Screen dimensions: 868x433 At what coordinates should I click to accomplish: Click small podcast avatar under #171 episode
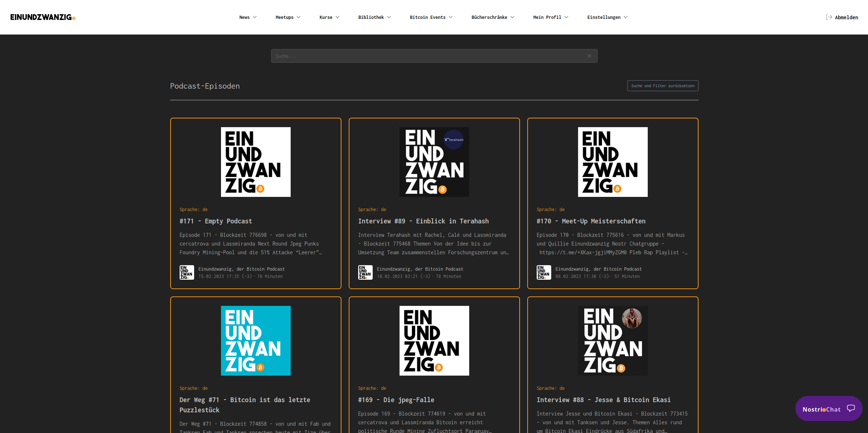[x=187, y=272]
